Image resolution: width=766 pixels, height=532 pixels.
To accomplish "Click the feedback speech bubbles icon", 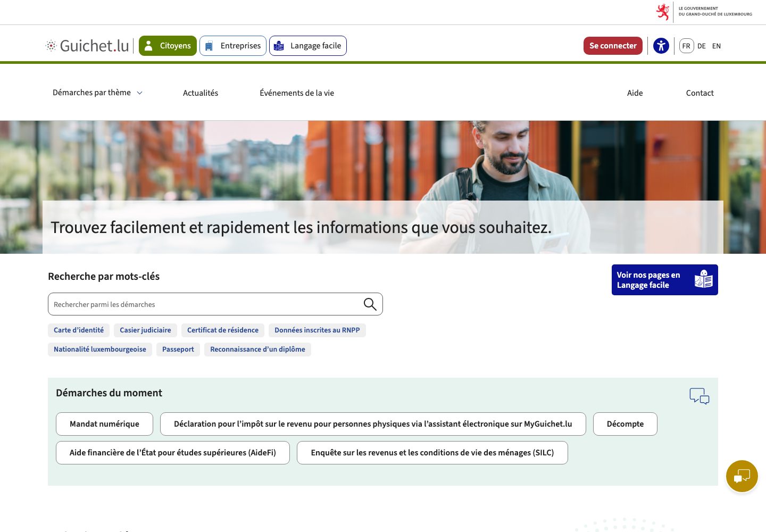I will click(x=700, y=396).
